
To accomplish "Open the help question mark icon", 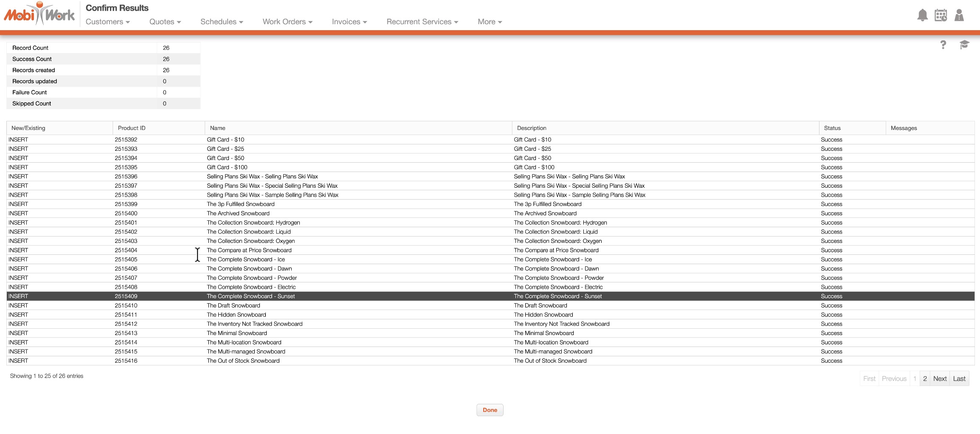I will [x=943, y=45].
